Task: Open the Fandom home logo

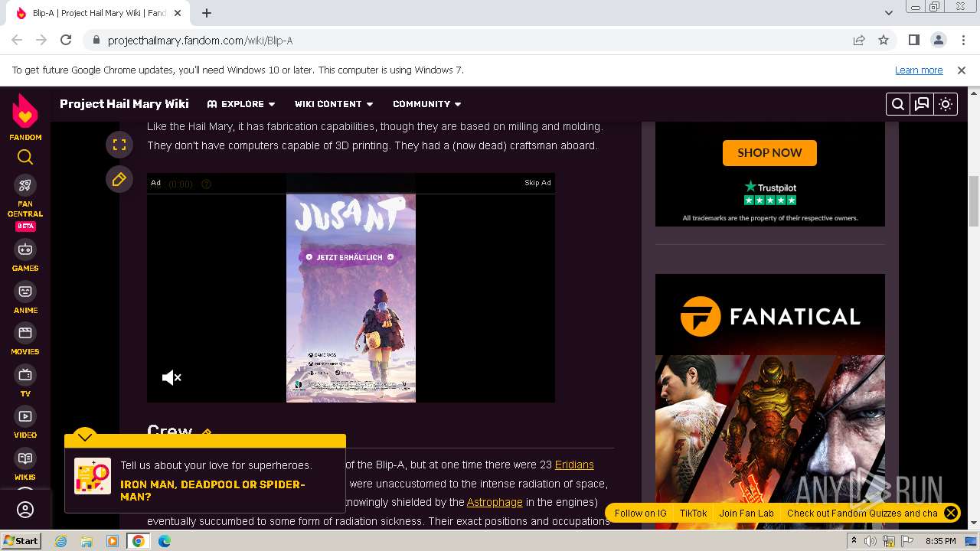Action: [x=25, y=117]
